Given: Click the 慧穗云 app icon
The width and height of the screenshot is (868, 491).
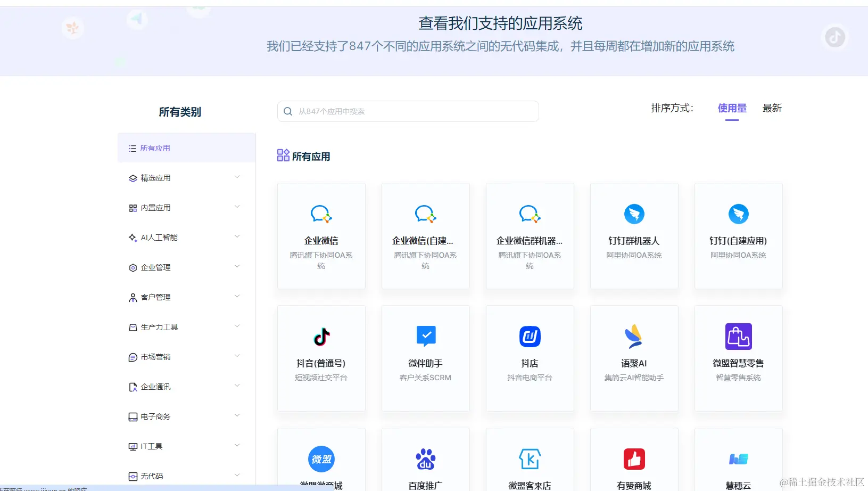Looking at the screenshot, I should click(739, 459).
